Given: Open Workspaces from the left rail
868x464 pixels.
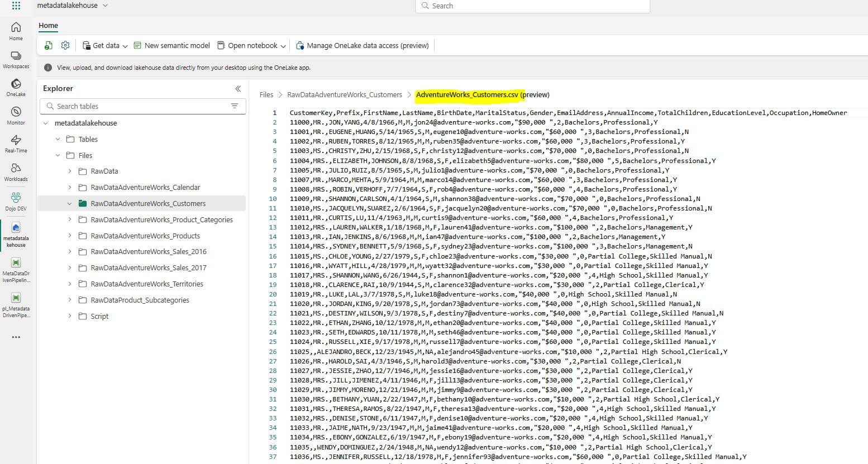Looking at the screenshot, I should tap(16, 60).
